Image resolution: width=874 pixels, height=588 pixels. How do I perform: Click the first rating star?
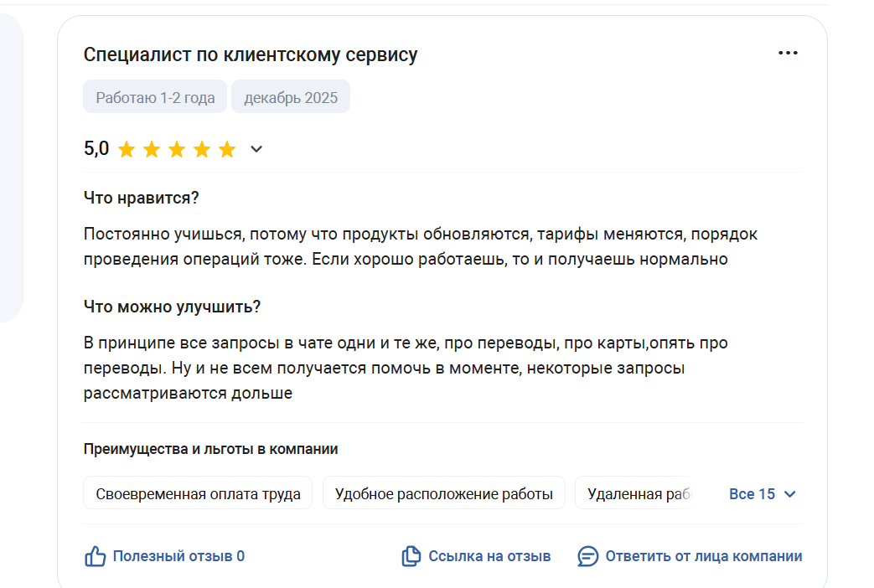127,150
